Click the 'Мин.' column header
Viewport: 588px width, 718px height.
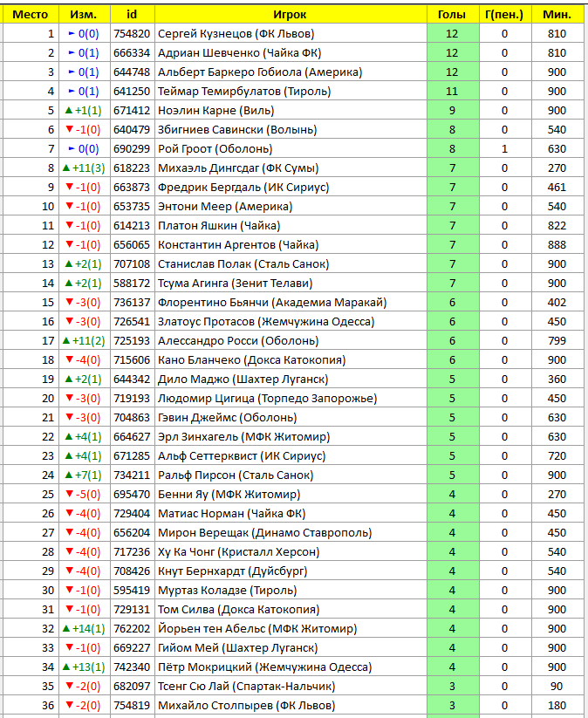pos(557,15)
